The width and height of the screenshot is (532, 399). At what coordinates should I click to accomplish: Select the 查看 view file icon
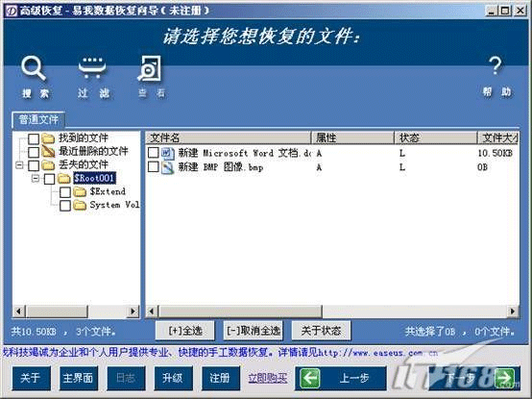coord(150,68)
